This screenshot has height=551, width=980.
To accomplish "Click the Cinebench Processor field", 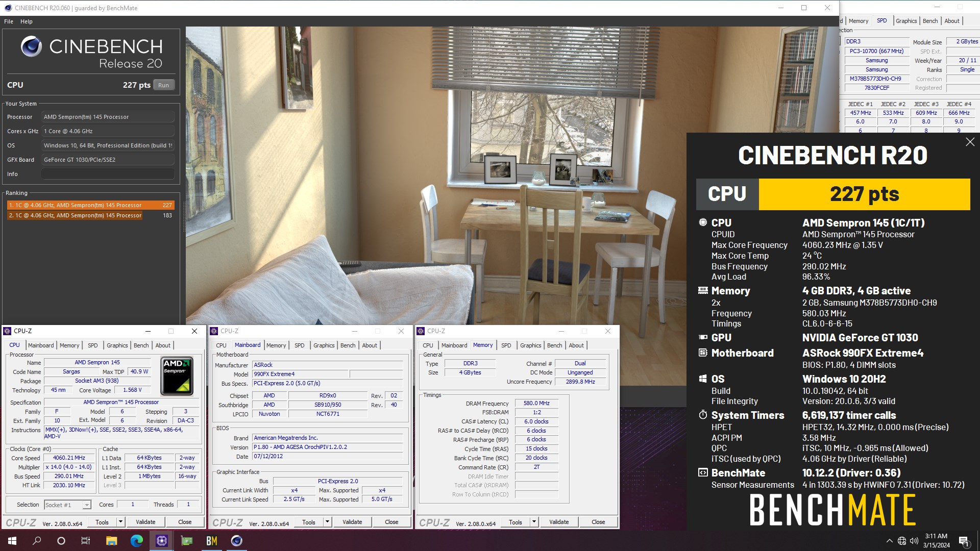I will (108, 117).
